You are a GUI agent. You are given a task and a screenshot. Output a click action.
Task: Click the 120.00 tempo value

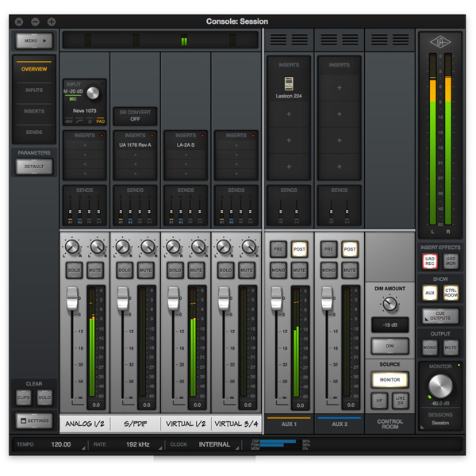pos(61,444)
